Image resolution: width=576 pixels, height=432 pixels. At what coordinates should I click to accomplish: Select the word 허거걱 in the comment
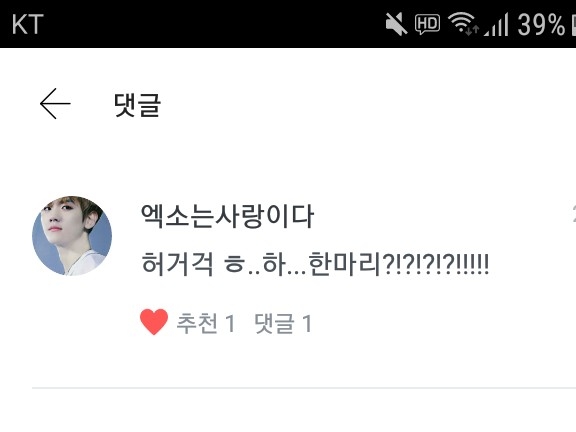[x=177, y=264]
